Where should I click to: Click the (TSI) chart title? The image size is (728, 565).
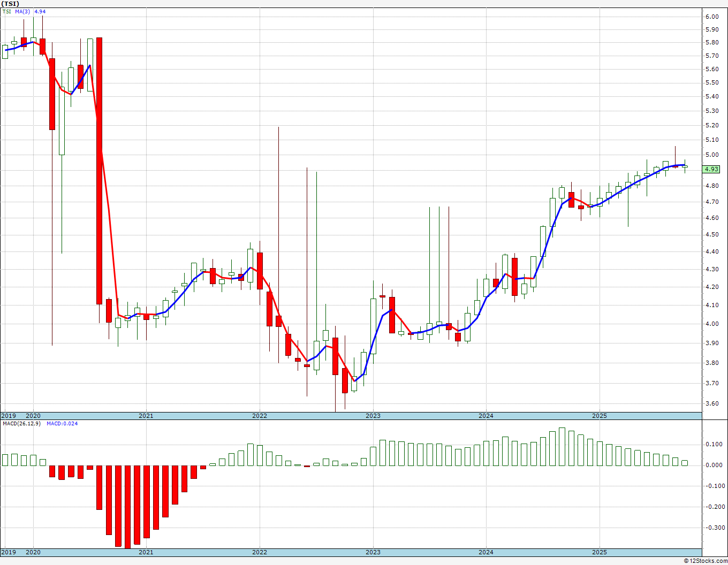tap(10, 4)
